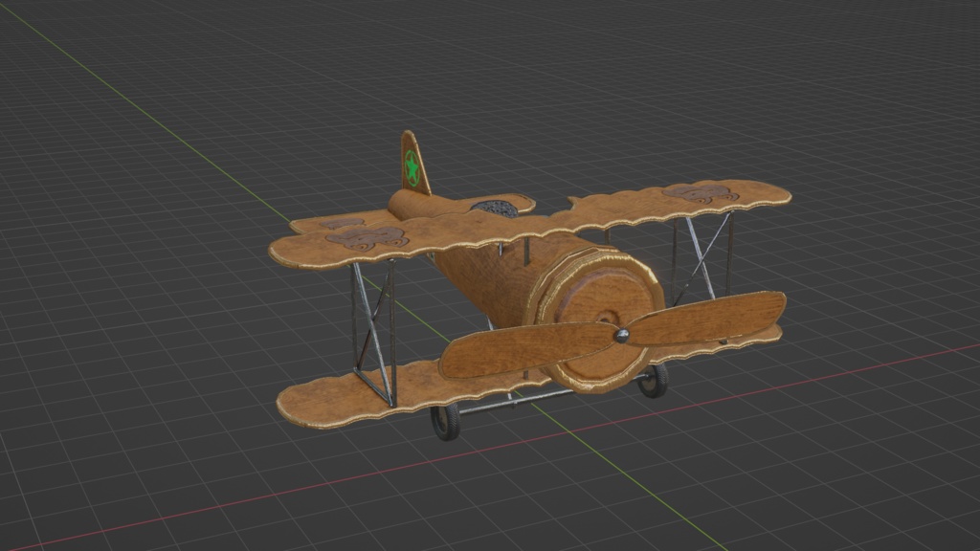Select the green star emblem on tail fin
980x551 pixels.
click(x=412, y=168)
